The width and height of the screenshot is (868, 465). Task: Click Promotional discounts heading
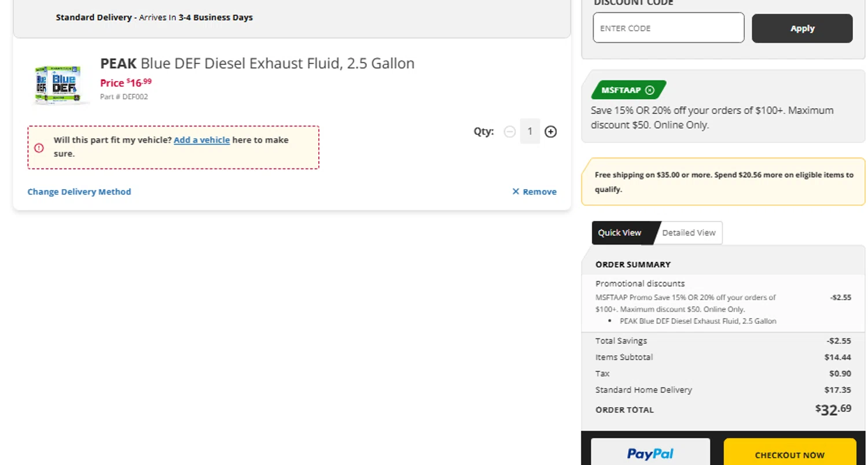640,283
